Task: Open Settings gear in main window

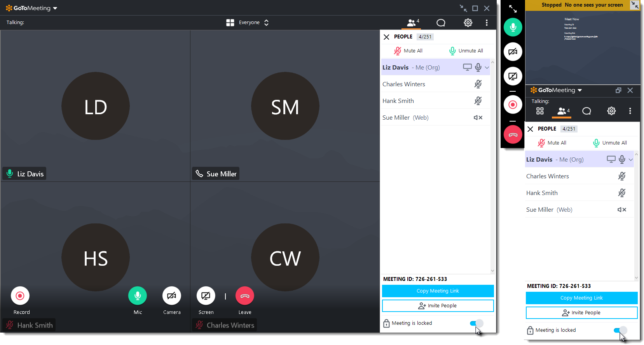Action: 468,23
